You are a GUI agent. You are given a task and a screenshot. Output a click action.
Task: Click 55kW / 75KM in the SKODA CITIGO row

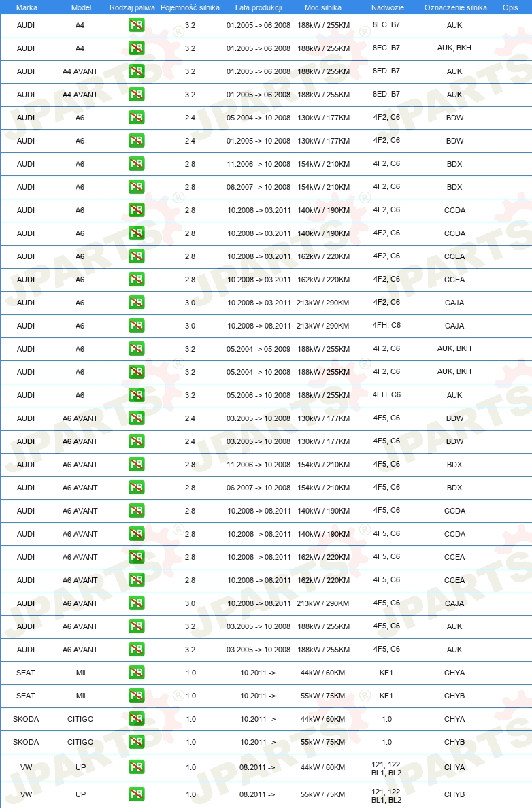tap(322, 743)
